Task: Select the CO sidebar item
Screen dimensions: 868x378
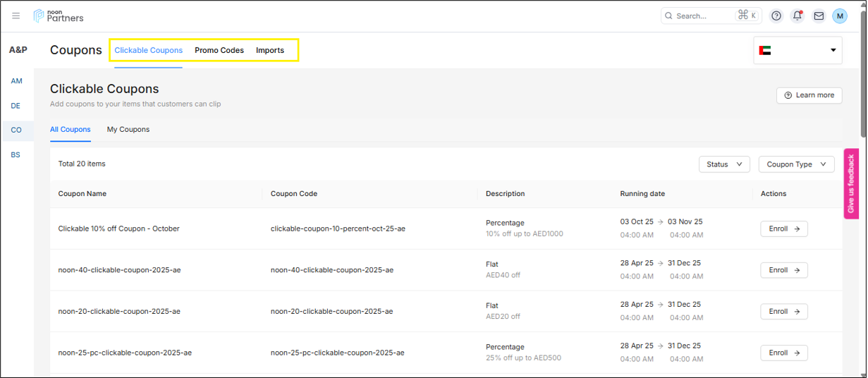Action: pos(16,130)
